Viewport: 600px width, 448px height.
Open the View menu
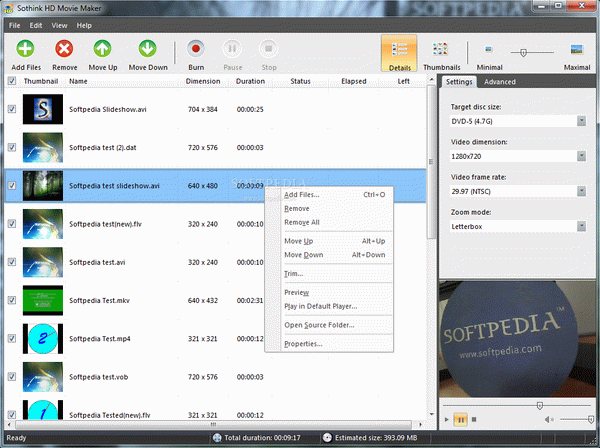[x=59, y=26]
